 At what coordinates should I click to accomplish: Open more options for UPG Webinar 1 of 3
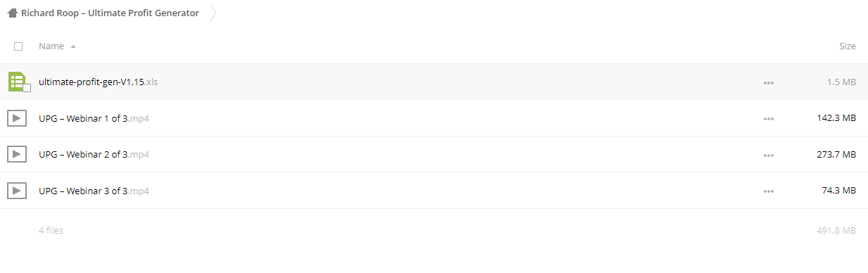click(x=768, y=119)
